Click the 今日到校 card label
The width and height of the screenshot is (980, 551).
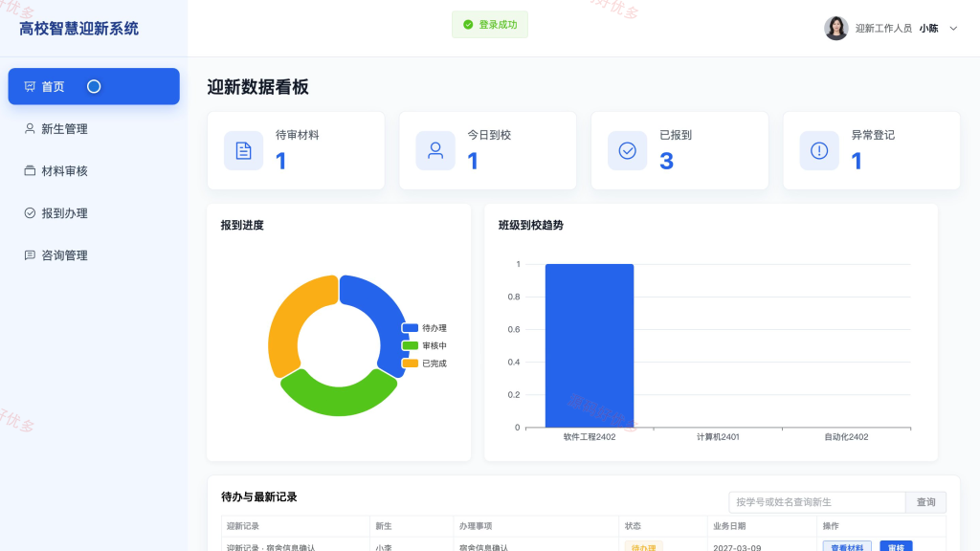pyautogui.click(x=489, y=135)
